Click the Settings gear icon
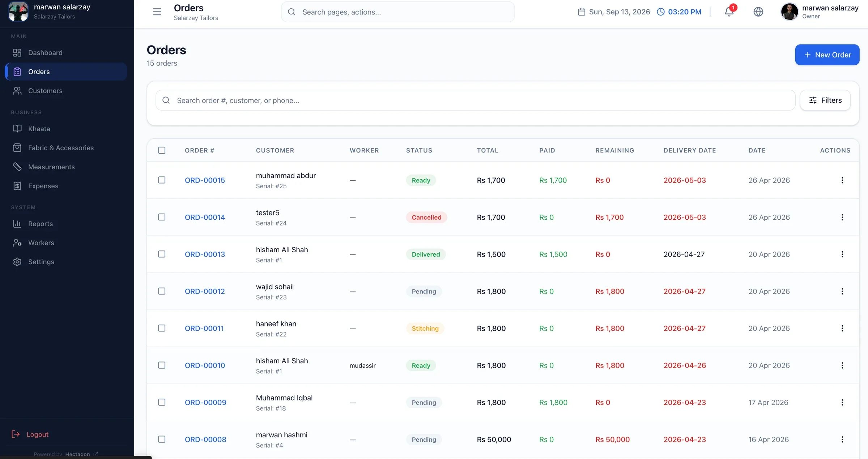Viewport: 868px width, 459px height. tap(17, 262)
